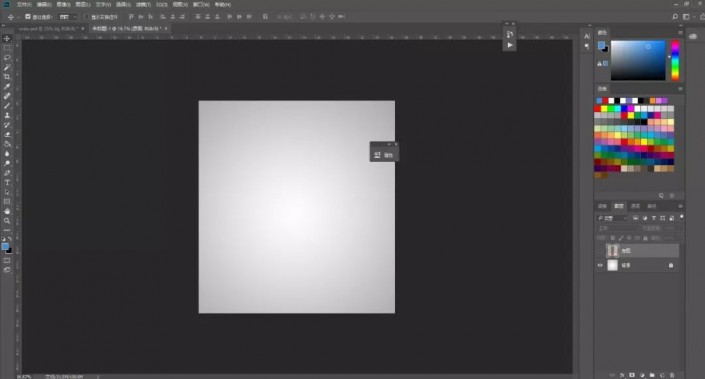Screen dimensions: 705x379
Task: Select the Brush tool
Action: pyautogui.click(x=7, y=106)
